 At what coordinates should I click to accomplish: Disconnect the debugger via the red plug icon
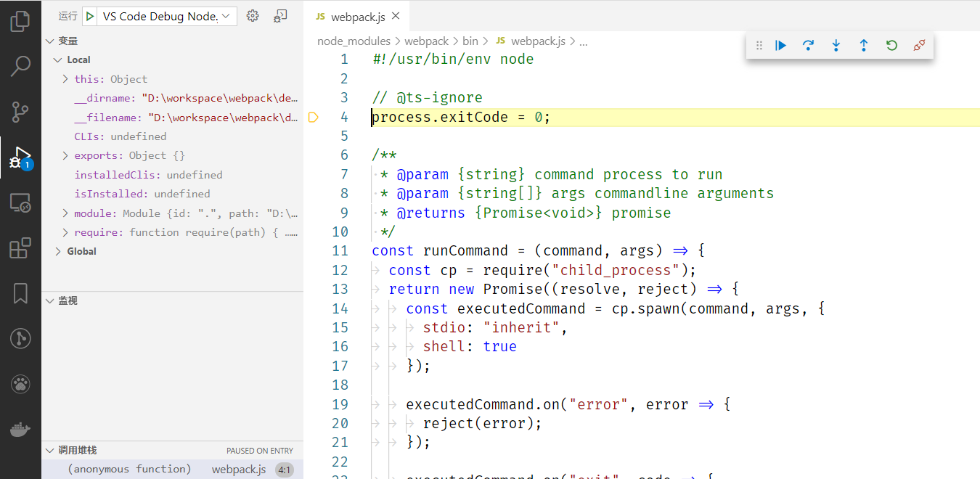pyautogui.click(x=919, y=45)
